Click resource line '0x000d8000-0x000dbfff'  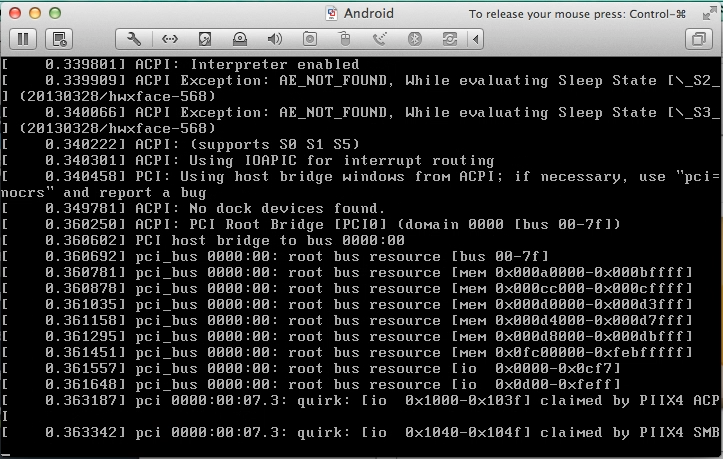[347, 337]
